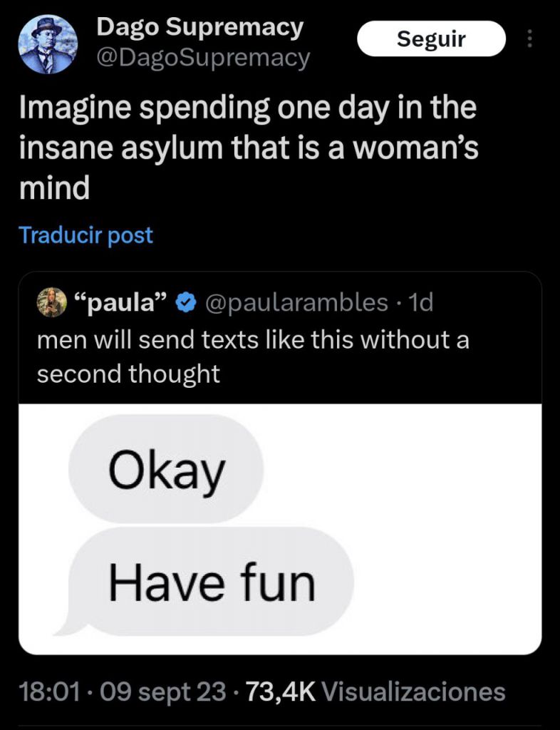The width and height of the screenshot is (560, 730).
Task: Click the blue verified badge beside paula
Action: [x=185, y=303]
